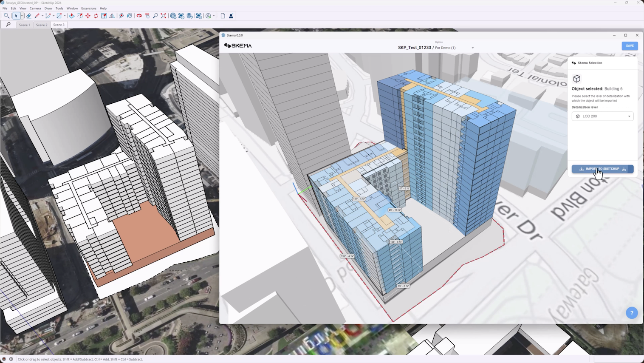Pick the Push/Pull tool

pos(72,16)
